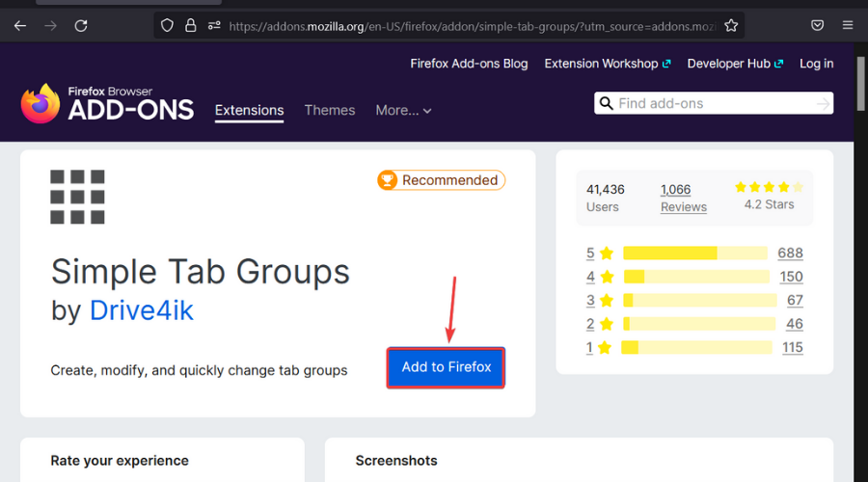Click the Firefox Browser ADD-ONS logo
Screen dimensions: 868x482
[107, 103]
